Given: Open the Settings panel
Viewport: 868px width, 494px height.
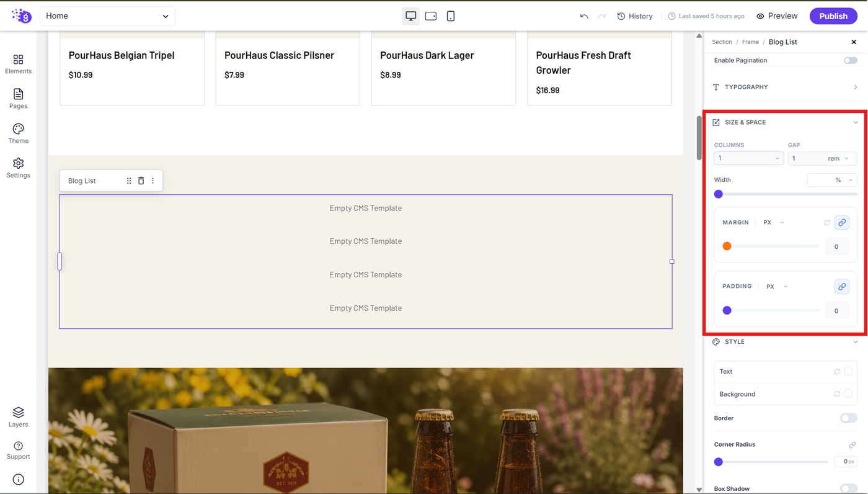Looking at the screenshot, I should (18, 168).
